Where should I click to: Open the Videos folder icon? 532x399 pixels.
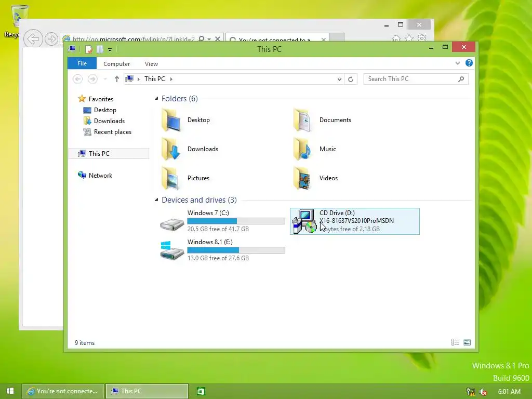303,179
